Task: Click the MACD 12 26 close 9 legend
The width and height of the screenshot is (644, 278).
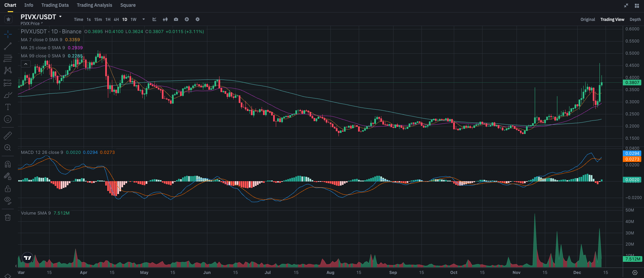Action: click(42, 152)
